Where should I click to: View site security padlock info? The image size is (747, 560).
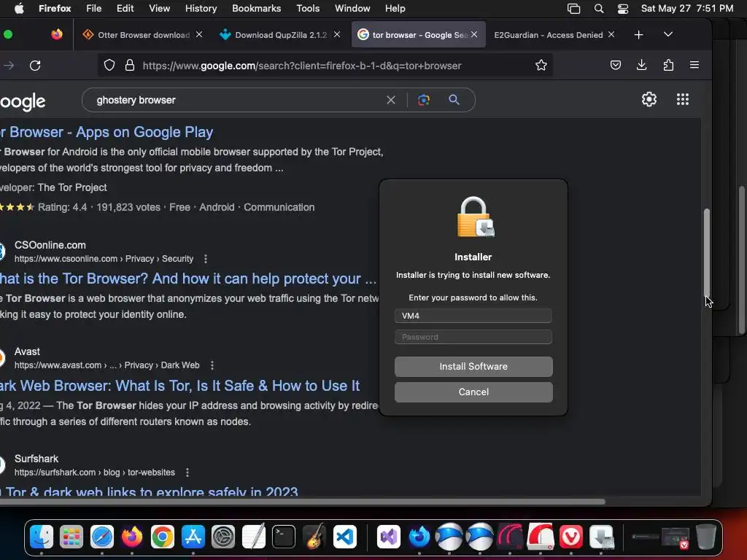[x=130, y=65]
